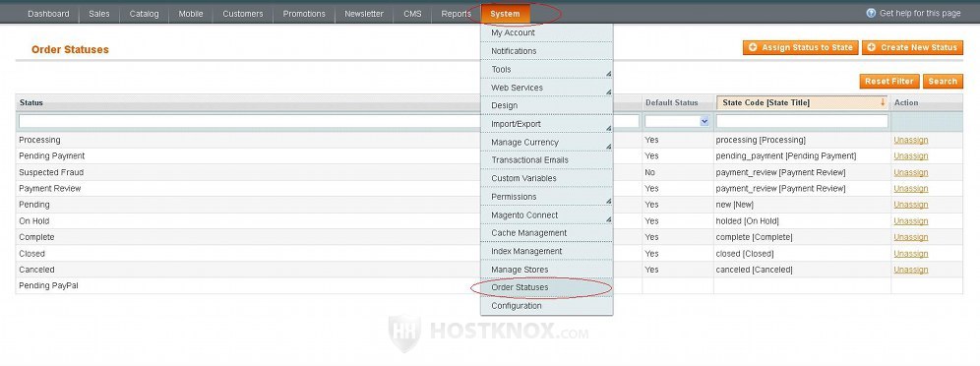Click the System menu tab
This screenshot has width=980, height=366.
point(505,14)
